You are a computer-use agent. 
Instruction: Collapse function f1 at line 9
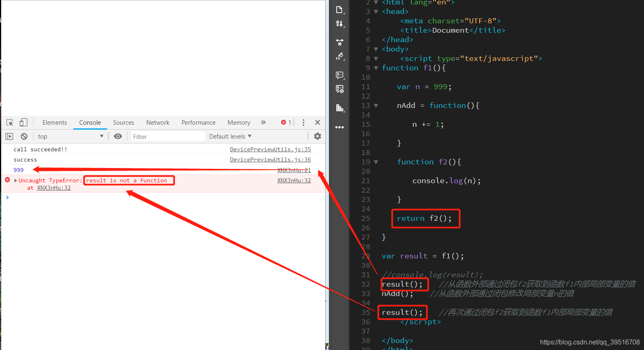click(376, 68)
